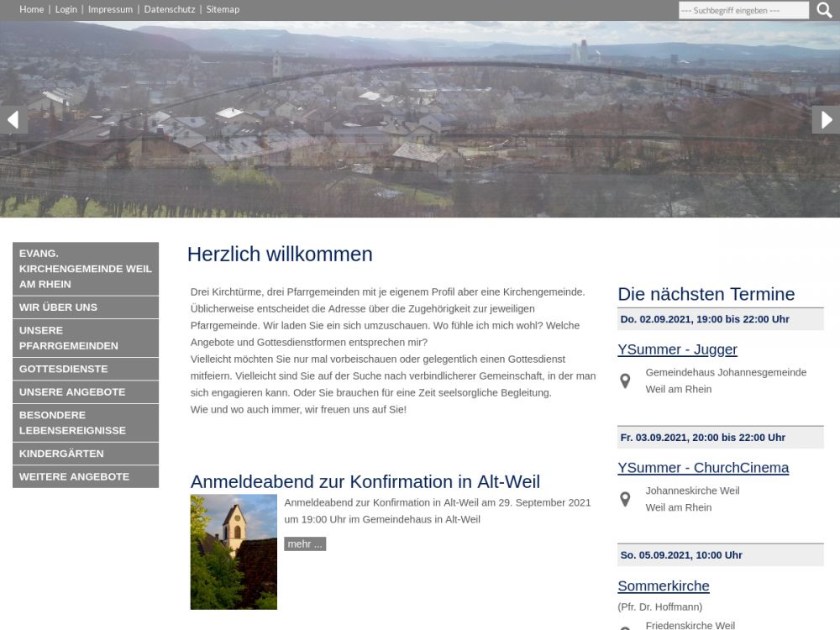
Task: Open the 'Sommerkirche' event link
Action: tap(663, 586)
